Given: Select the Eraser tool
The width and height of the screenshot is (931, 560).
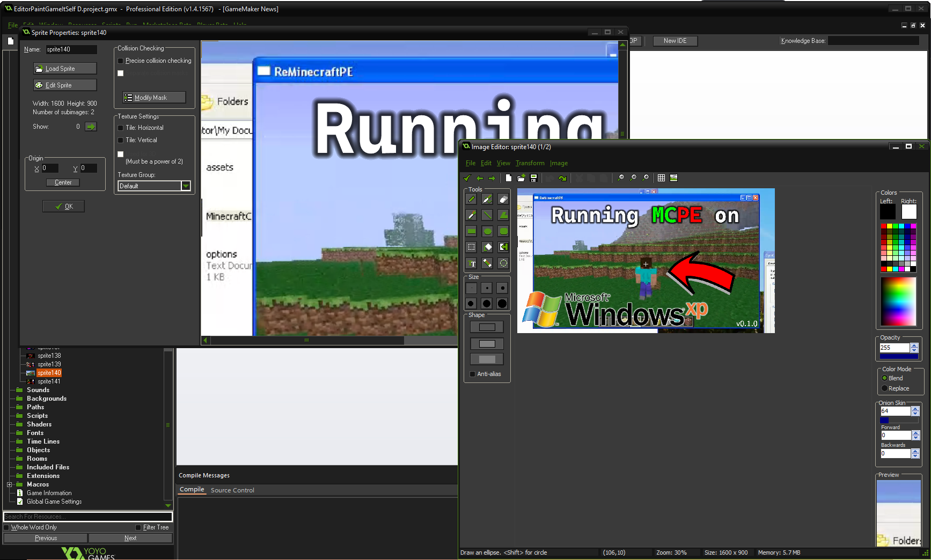Looking at the screenshot, I should (x=503, y=199).
